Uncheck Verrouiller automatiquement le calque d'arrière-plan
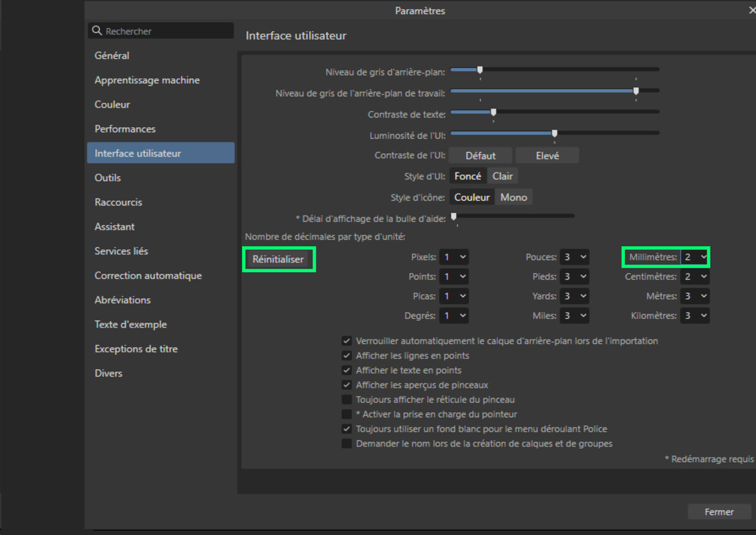 tap(346, 341)
